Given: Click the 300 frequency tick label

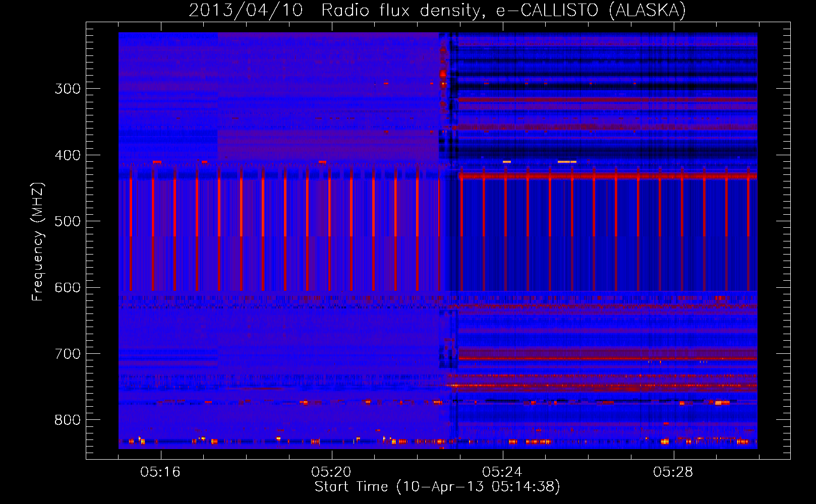Looking at the screenshot, I should (68, 89).
